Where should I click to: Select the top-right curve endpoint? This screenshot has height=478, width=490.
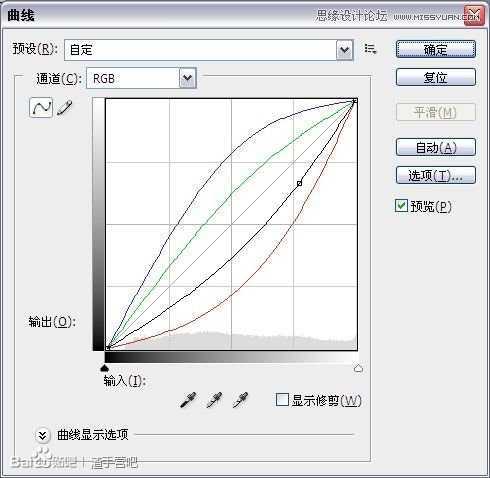tap(355, 101)
